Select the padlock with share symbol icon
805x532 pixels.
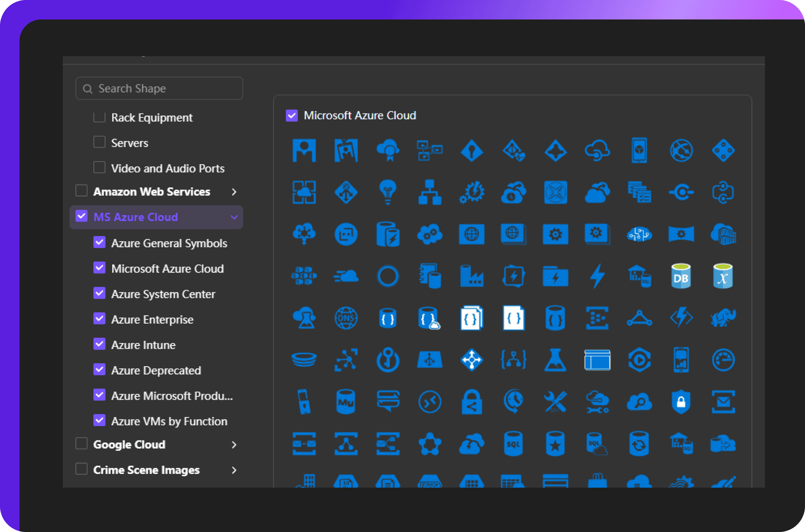472,402
